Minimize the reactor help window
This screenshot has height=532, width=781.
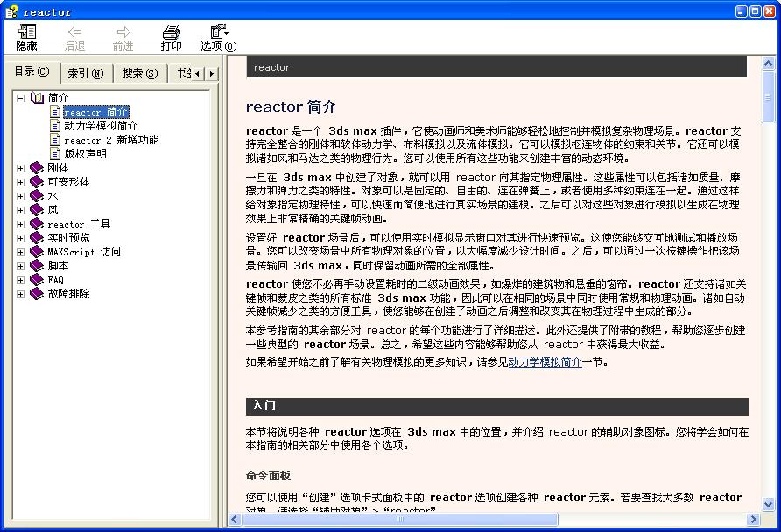[x=742, y=11]
